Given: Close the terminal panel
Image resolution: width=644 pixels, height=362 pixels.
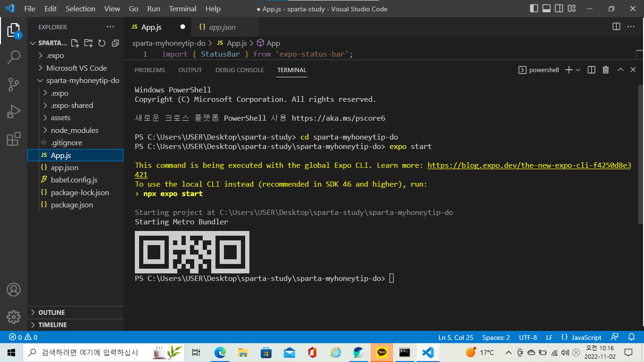Looking at the screenshot, I should (x=633, y=70).
